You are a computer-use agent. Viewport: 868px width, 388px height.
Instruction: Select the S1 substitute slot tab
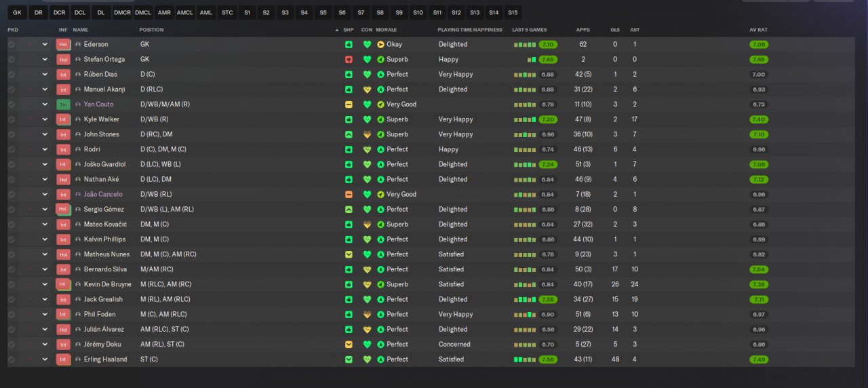(247, 12)
